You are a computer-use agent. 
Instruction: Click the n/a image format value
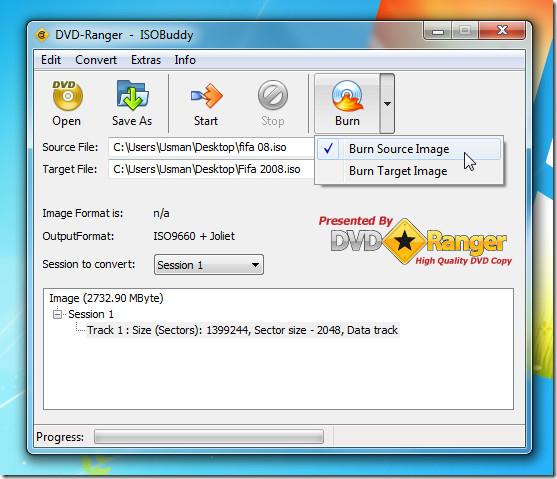click(161, 214)
